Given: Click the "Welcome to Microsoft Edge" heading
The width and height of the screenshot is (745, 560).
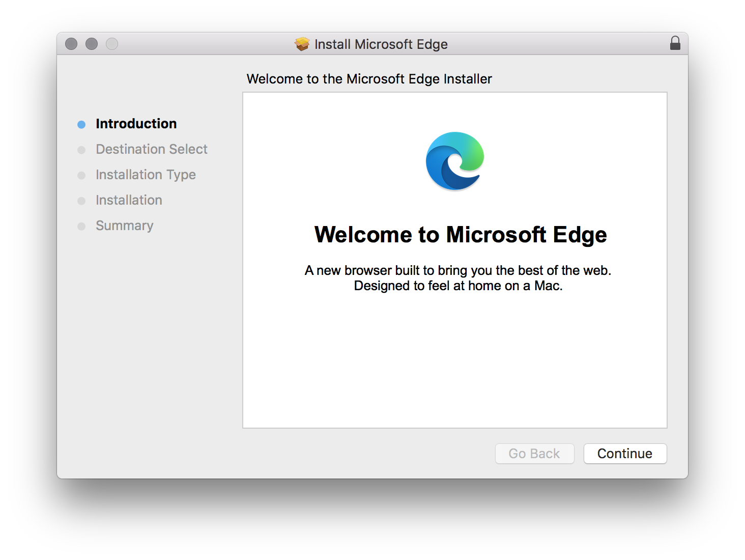Looking at the screenshot, I should [x=460, y=235].
